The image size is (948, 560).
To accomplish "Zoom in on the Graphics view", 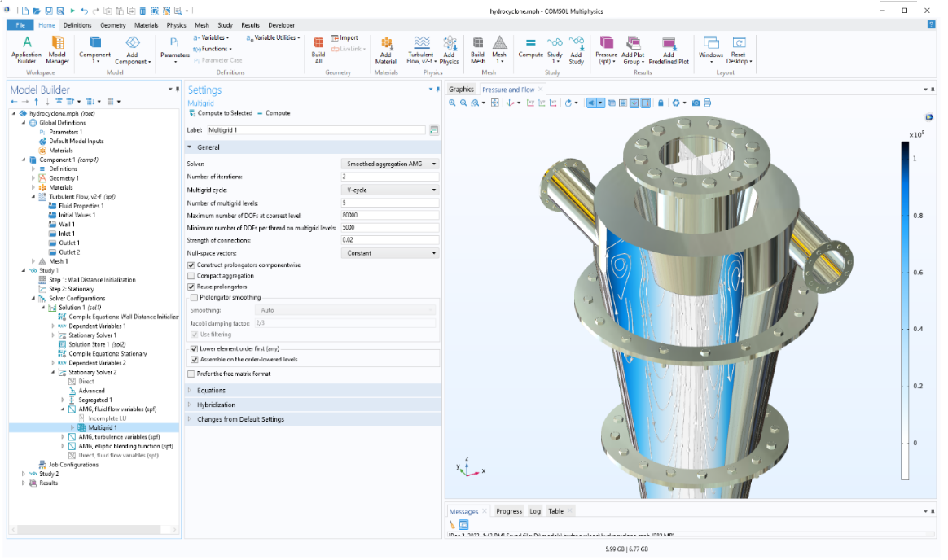I will click(452, 103).
